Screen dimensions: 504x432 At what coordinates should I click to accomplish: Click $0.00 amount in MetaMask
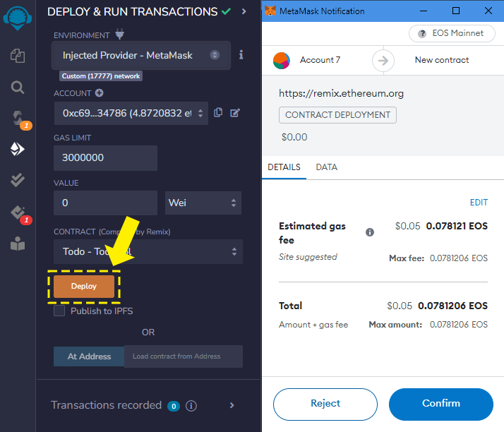(294, 137)
